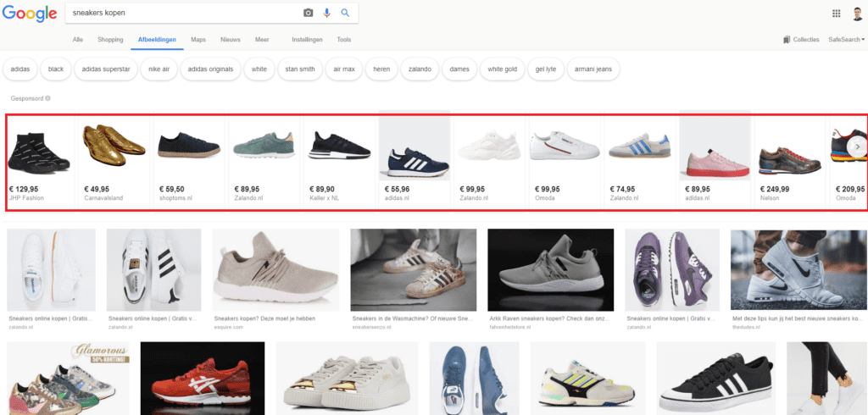Open the red Asics sneaker image
The image size is (868, 415).
(202, 378)
